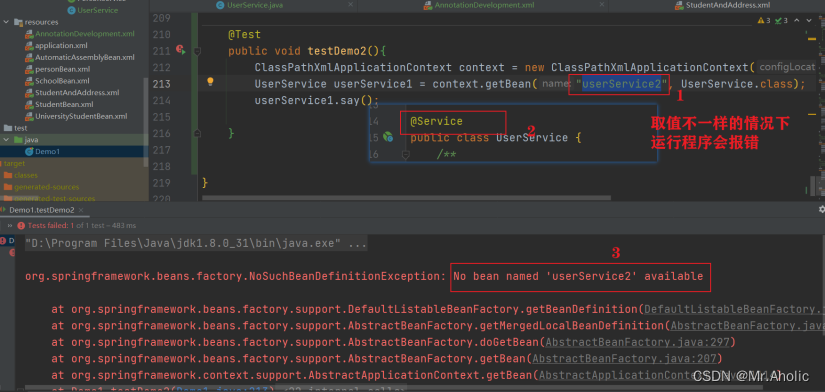Open personBean.xml in the project tree
This screenshot has height=392, width=825.
click(63, 69)
